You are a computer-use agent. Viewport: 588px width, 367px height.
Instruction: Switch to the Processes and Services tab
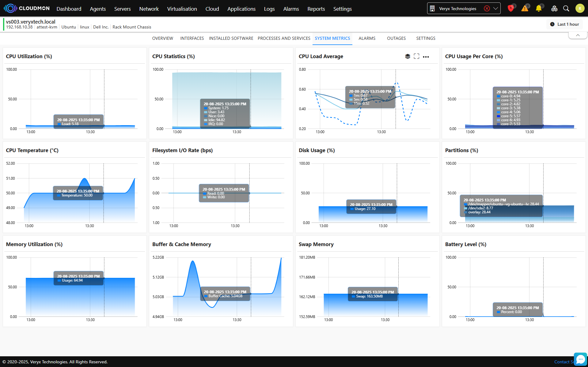284,38
